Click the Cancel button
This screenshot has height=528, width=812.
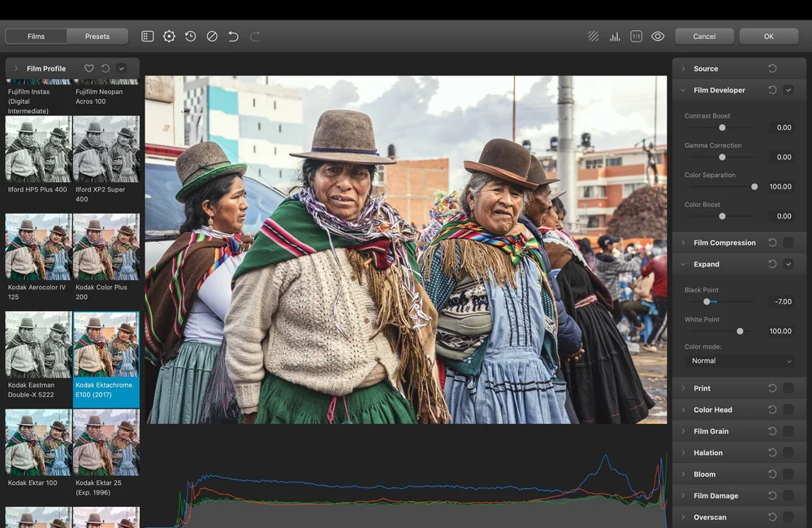[x=704, y=37]
